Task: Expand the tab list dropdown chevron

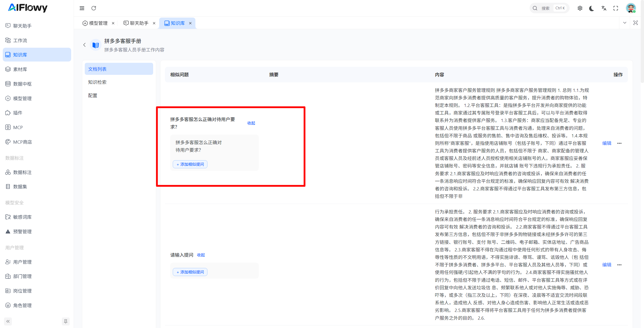Action: tap(625, 23)
